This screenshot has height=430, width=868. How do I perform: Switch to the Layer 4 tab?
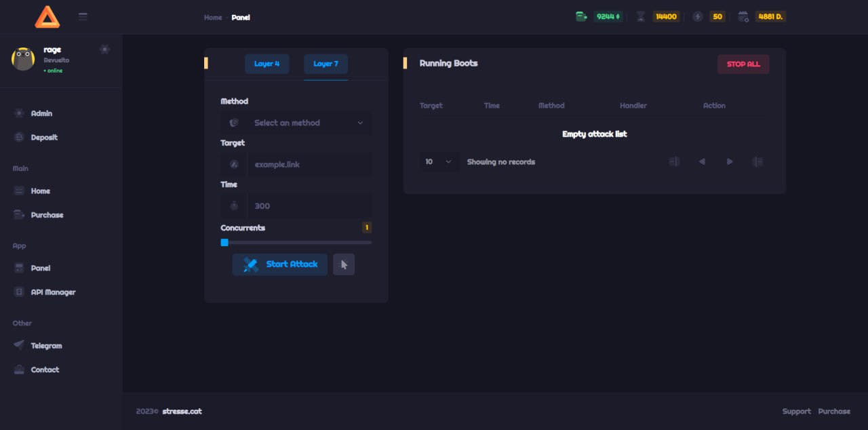pos(267,64)
